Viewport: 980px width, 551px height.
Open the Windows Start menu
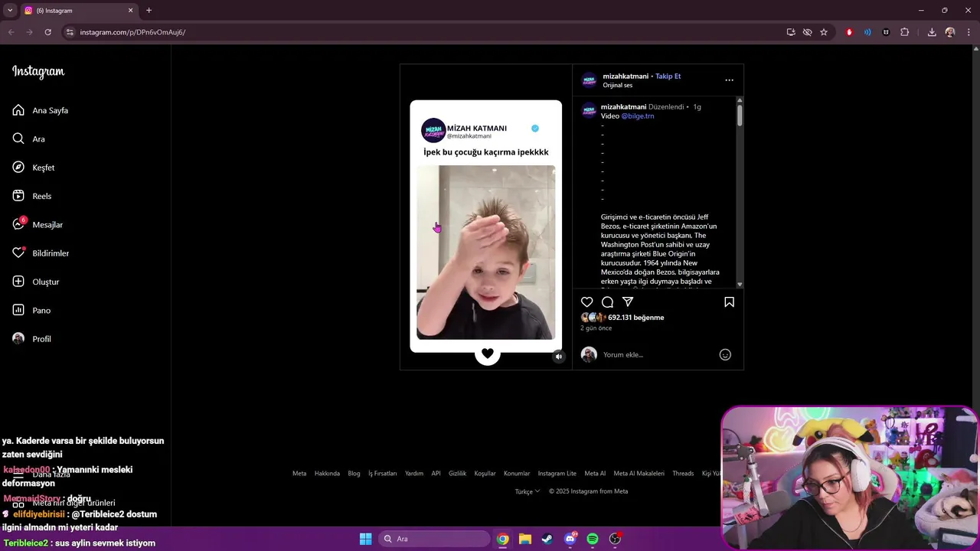tap(365, 539)
